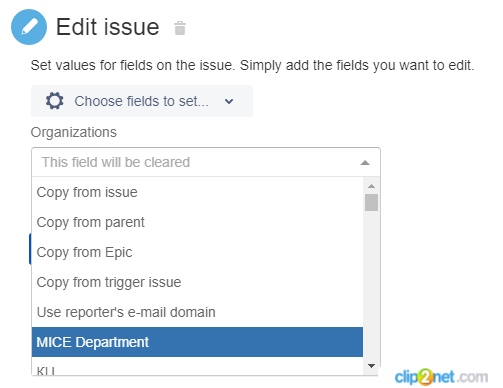The height and width of the screenshot is (388, 503).
Task: Select Use reporter's e-mail domain option
Action: tap(197, 312)
